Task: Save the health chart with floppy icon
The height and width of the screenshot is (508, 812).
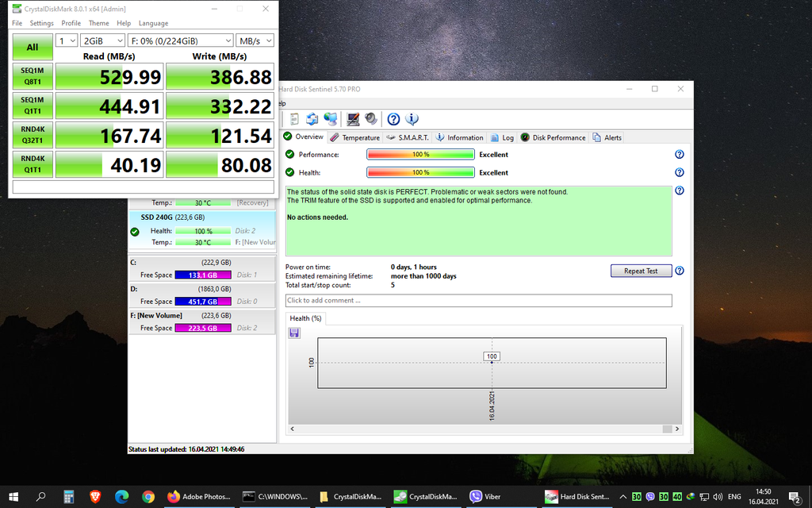Action: point(294,333)
